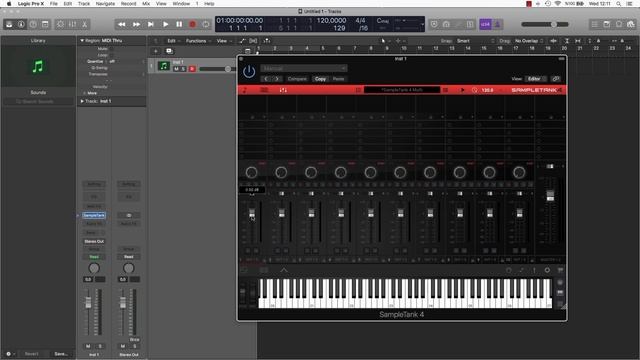
Task: Click the plugin Compare button
Action: click(297, 79)
